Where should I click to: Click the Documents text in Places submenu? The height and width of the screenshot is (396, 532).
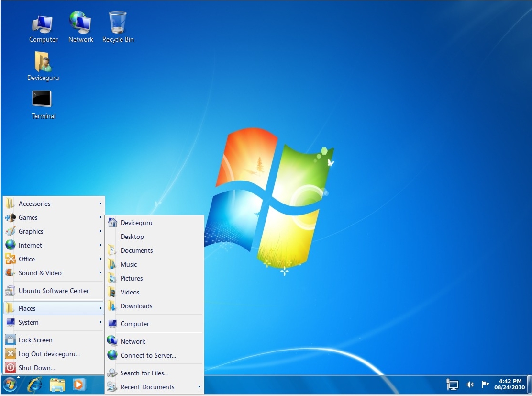pos(136,250)
